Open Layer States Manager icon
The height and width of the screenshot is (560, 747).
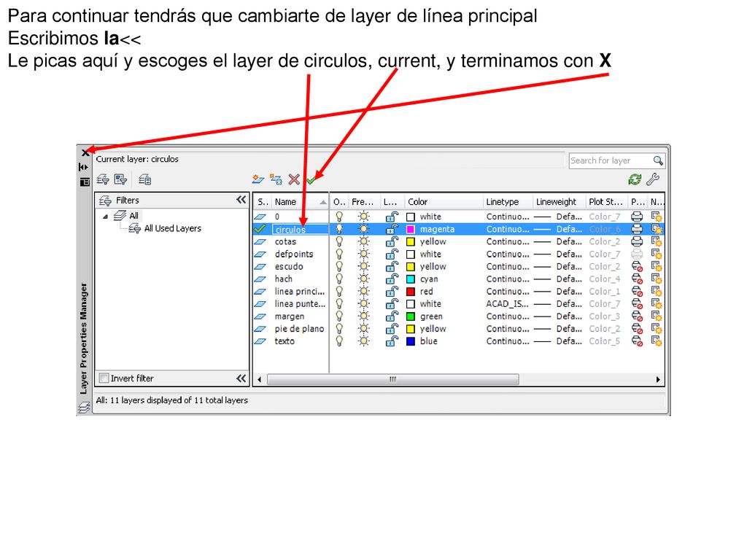145,179
